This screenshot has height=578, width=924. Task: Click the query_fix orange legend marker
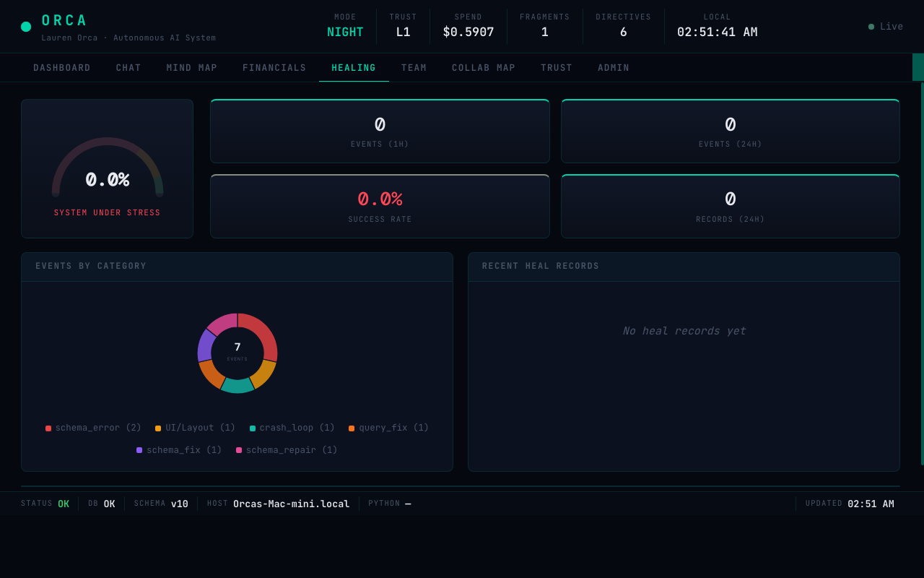point(352,428)
